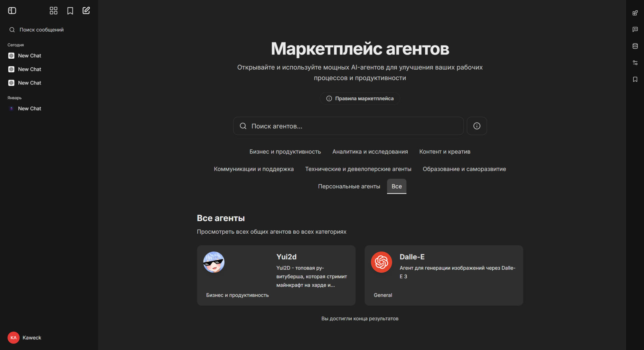Open the agent builder icon in right rail
644x350 pixels.
click(x=635, y=13)
